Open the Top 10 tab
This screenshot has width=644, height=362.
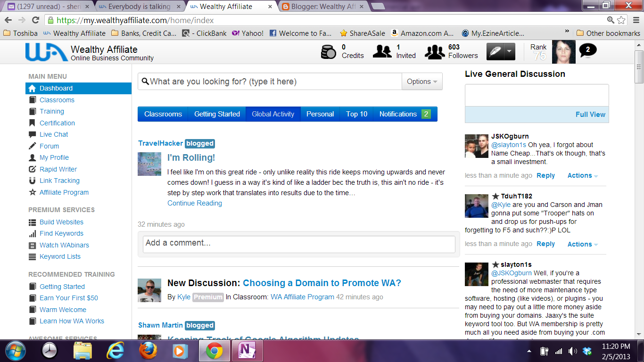click(x=356, y=114)
